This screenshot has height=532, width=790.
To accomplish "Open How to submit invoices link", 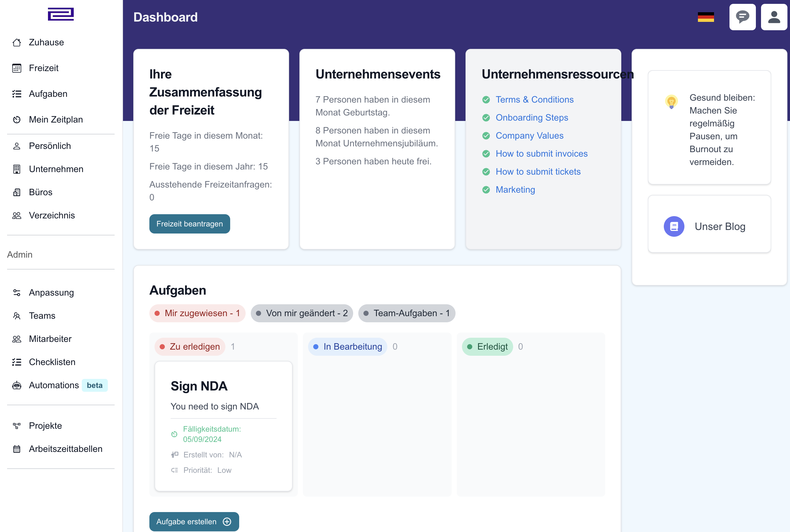I will [x=541, y=154].
